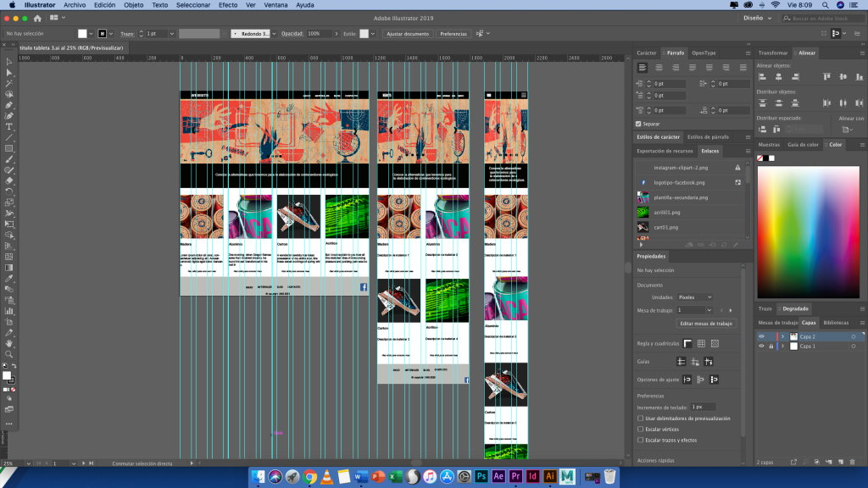
Task: Click the show grid icon in Propiedades
Action: [701, 343]
